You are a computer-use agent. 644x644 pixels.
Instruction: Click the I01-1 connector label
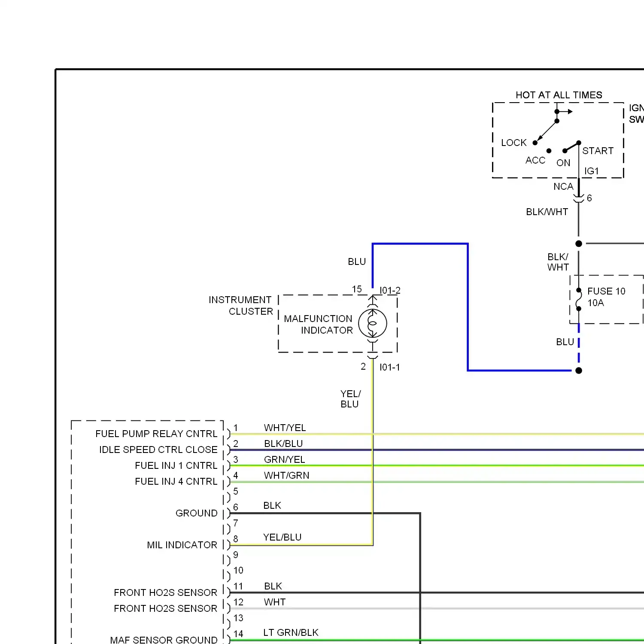point(389,367)
